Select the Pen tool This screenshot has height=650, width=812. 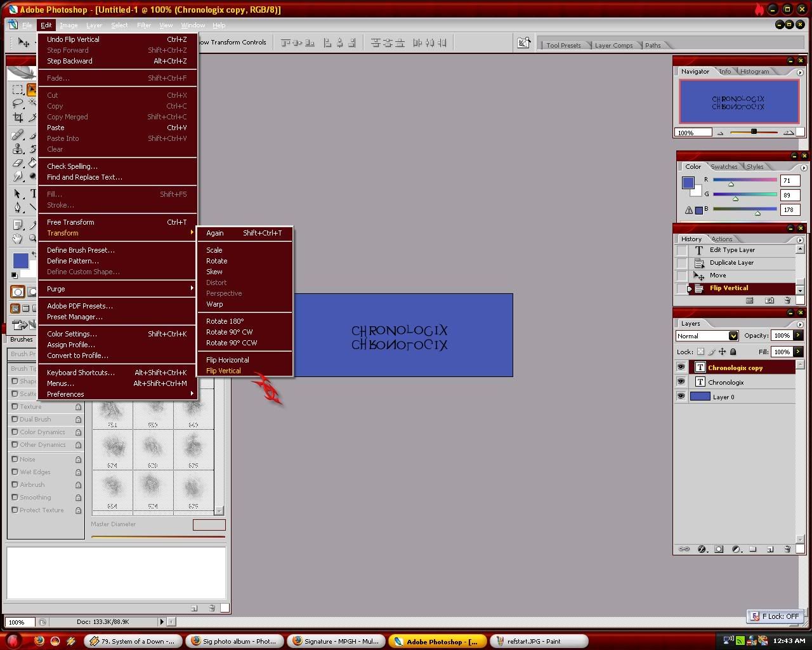point(18,208)
